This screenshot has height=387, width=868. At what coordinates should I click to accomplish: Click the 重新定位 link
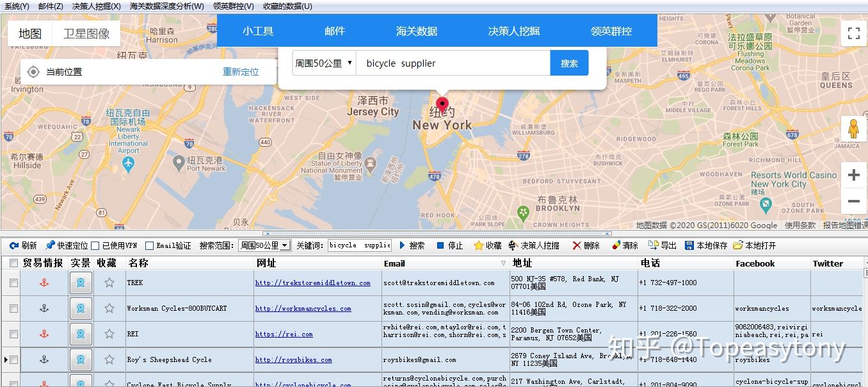coord(240,72)
